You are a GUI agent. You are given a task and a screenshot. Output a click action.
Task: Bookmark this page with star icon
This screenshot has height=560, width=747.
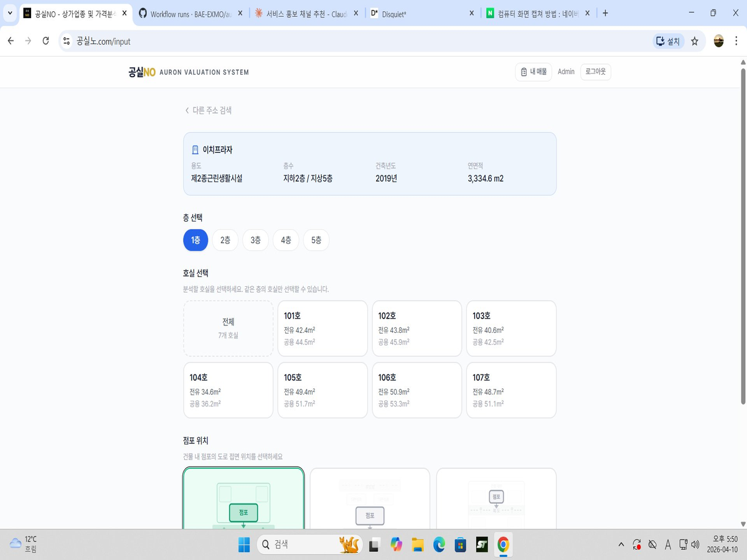point(695,41)
